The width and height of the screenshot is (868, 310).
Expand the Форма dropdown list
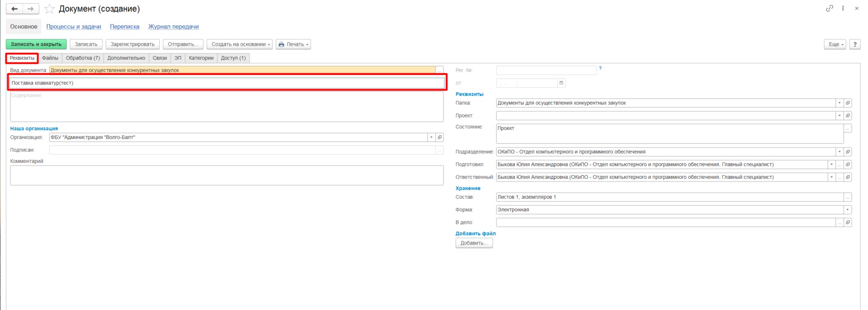tap(847, 210)
